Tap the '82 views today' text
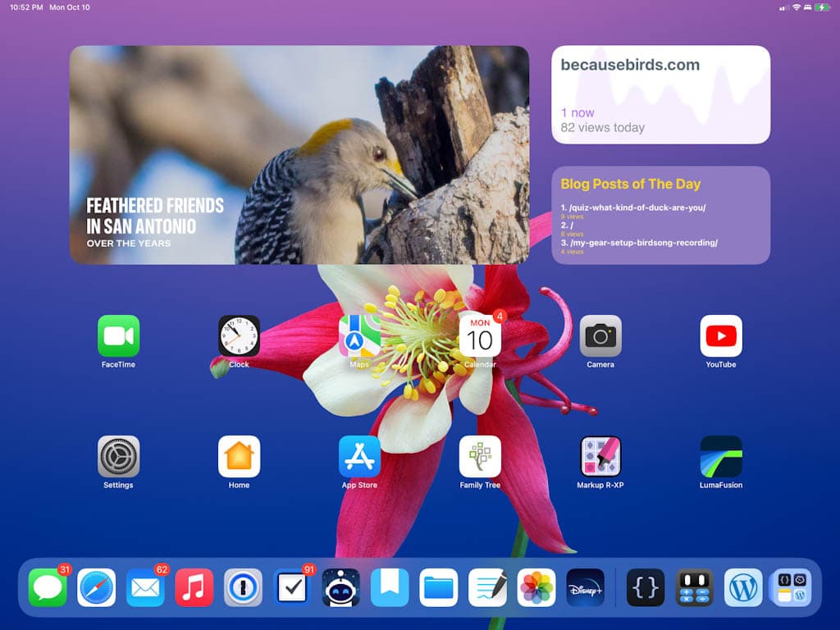The height and width of the screenshot is (630, 840). (x=603, y=127)
